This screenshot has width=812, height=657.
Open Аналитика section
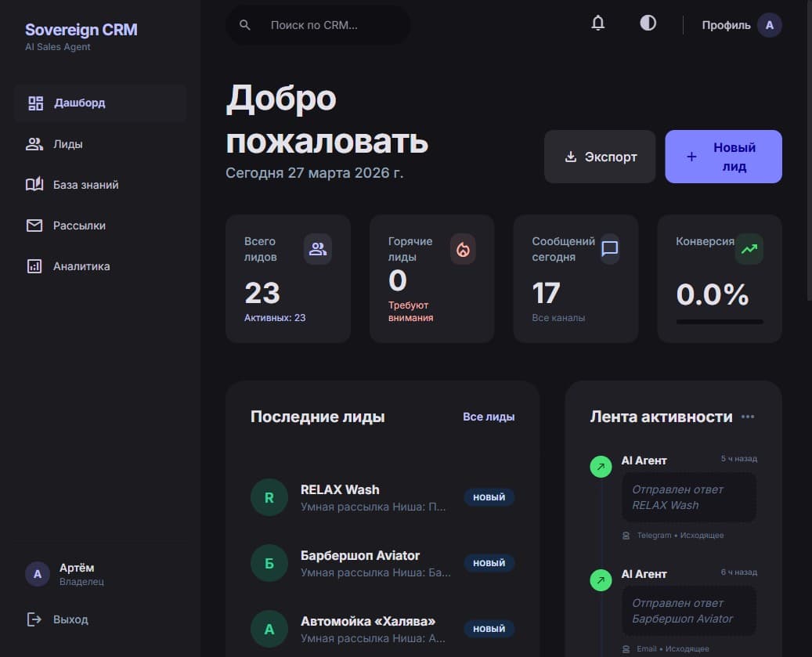click(x=100, y=266)
